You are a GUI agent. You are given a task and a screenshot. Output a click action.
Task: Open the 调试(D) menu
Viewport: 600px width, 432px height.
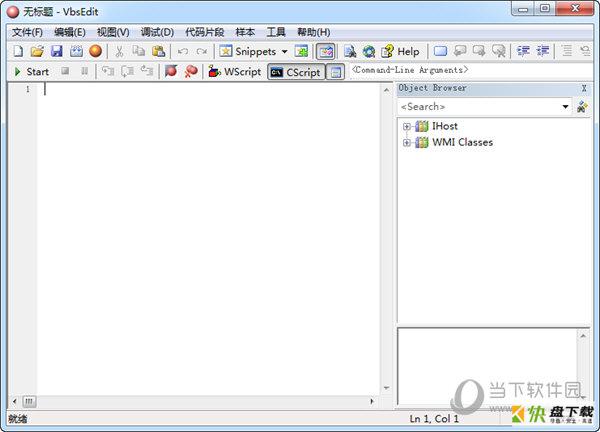click(157, 33)
